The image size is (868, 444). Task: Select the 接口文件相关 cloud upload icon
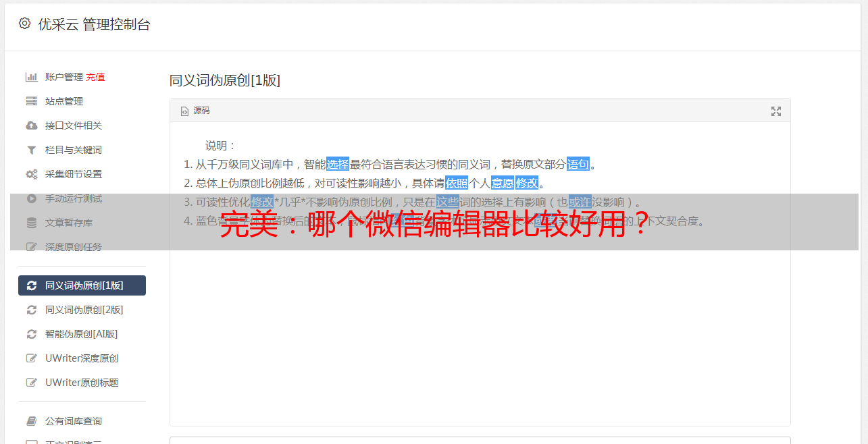tap(31, 126)
